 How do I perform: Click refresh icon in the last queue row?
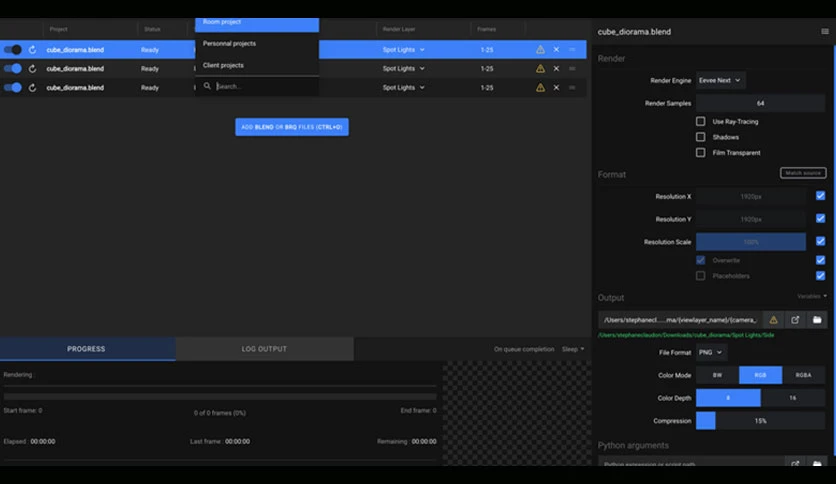pyautogui.click(x=33, y=87)
